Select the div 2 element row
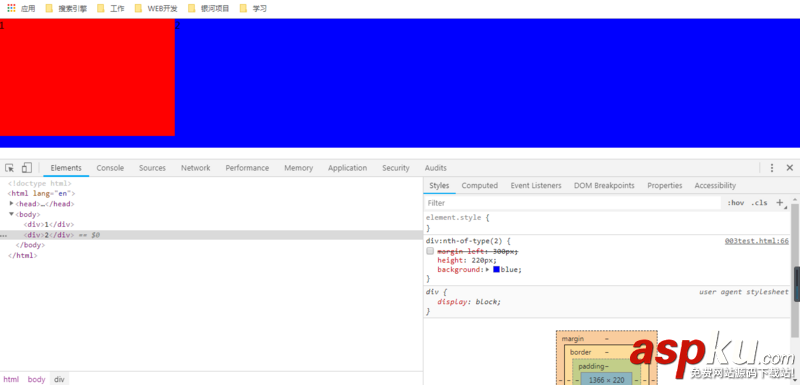 point(211,235)
